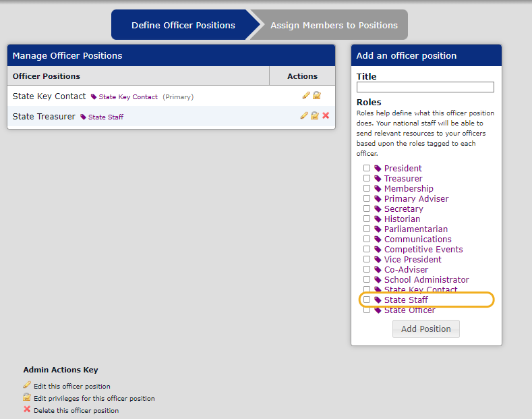Toggle the Competitive Events checkbox

pos(367,249)
